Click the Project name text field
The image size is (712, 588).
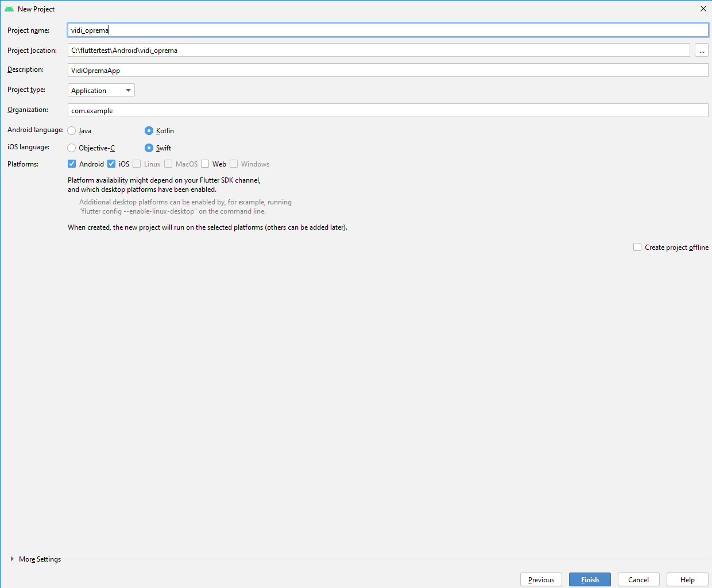388,30
